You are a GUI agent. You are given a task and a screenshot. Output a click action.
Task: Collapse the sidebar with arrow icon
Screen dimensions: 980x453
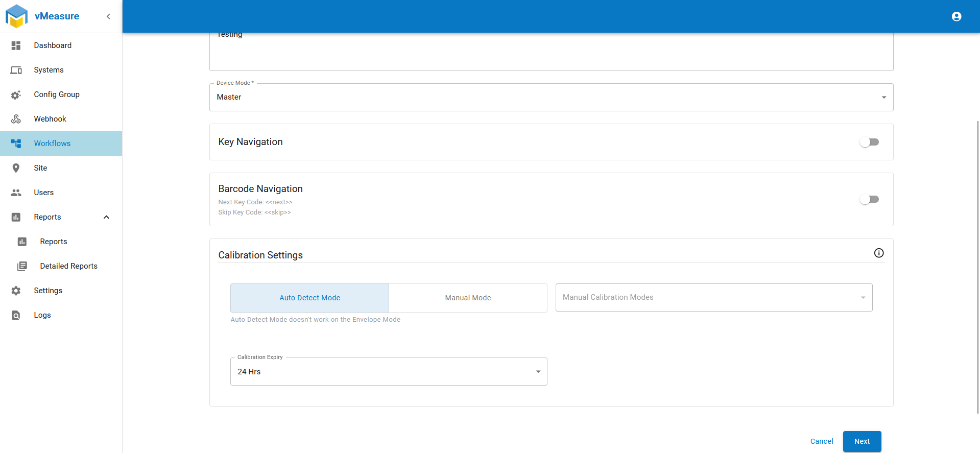[108, 16]
